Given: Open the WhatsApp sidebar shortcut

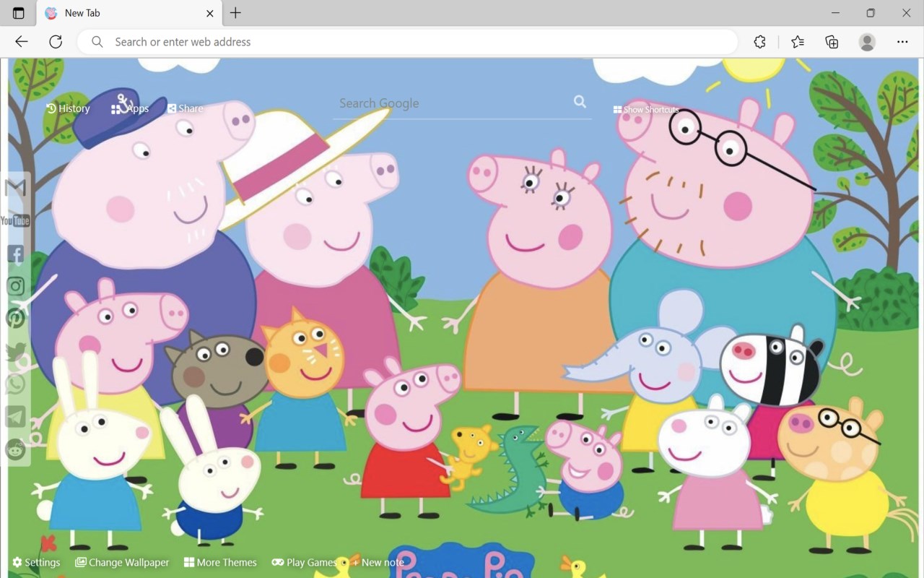Looking at the screenshot, I should click(x=15, y=384).
